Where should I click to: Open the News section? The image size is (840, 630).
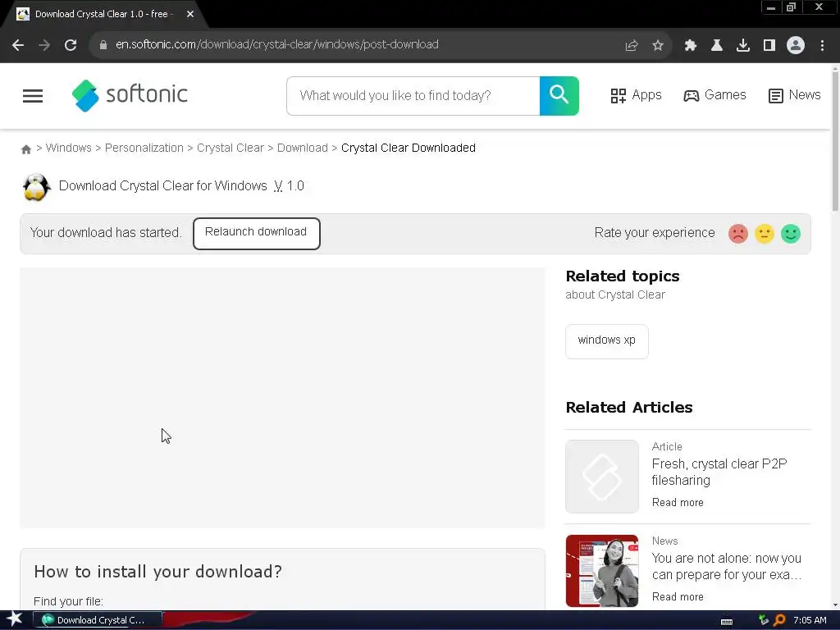point(794,95)
